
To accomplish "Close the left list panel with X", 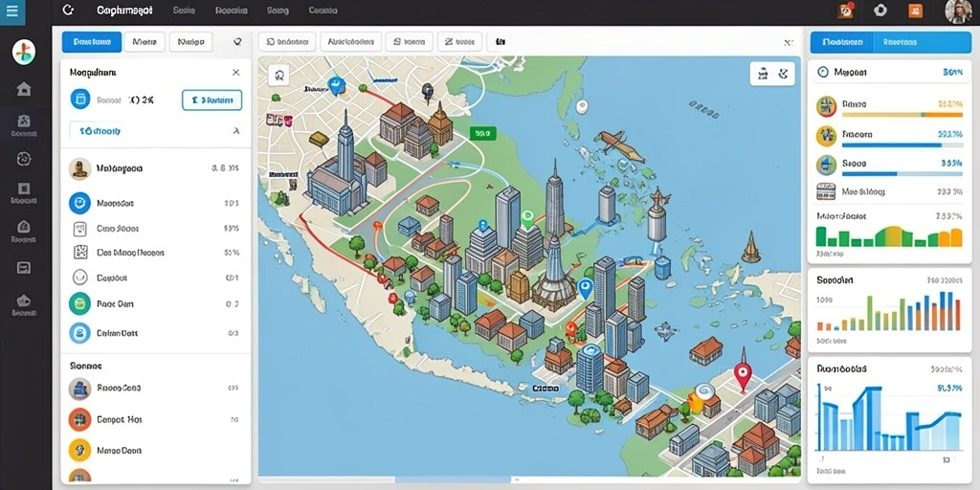I will (x=235, y=73).
